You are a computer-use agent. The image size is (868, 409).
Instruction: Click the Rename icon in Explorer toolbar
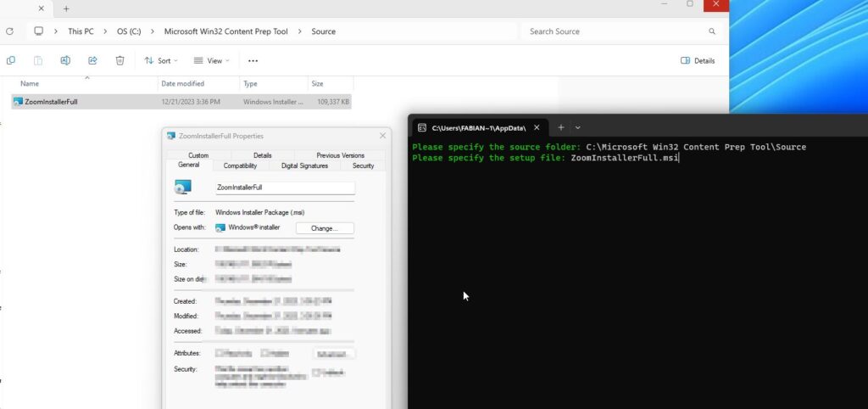tap(65, 60)
